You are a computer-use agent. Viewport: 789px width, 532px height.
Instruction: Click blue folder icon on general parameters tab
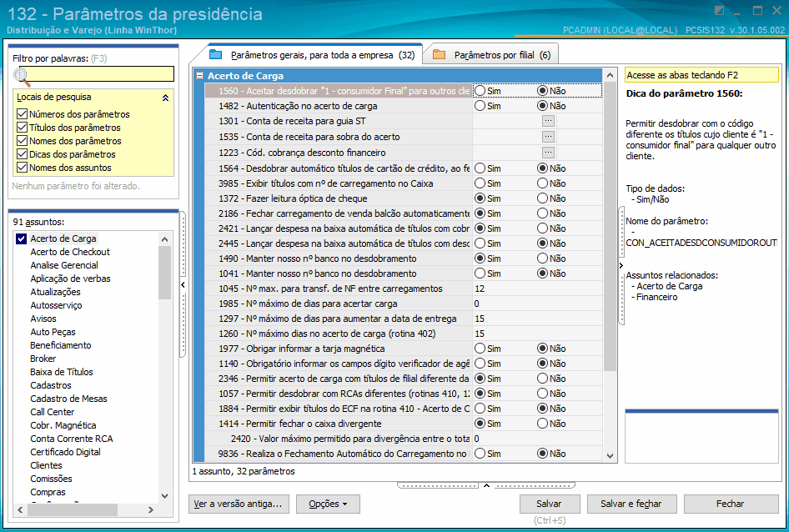[x=215, y=54]
